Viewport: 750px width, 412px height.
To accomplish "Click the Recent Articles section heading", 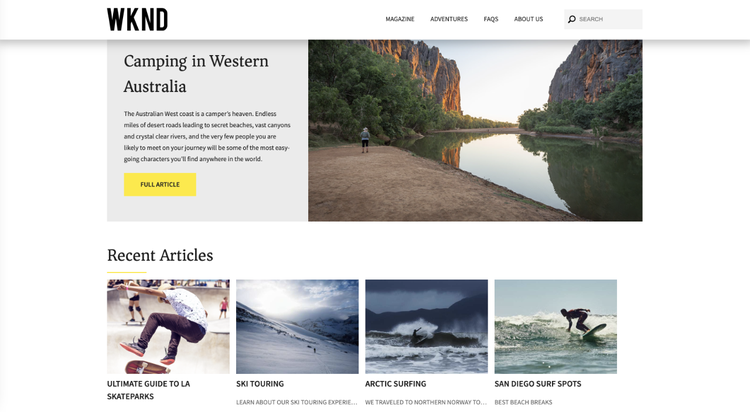I will click(x=160, y=255).
